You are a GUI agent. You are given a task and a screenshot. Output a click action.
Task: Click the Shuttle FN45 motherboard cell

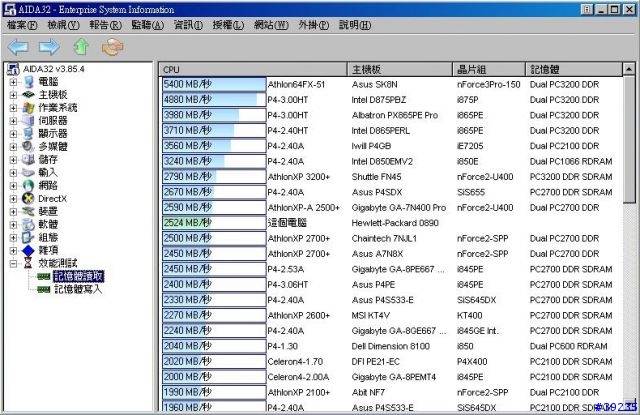[376, 177]
